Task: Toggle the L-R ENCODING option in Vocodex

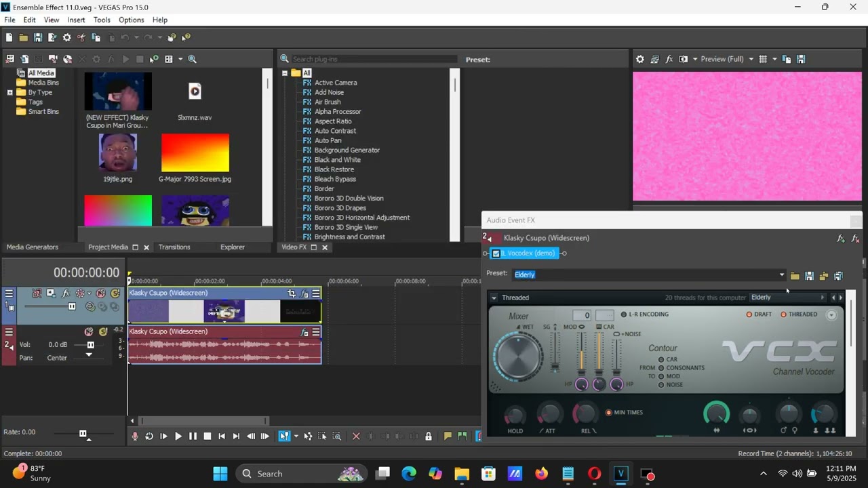Action: (x=623, y=314)
